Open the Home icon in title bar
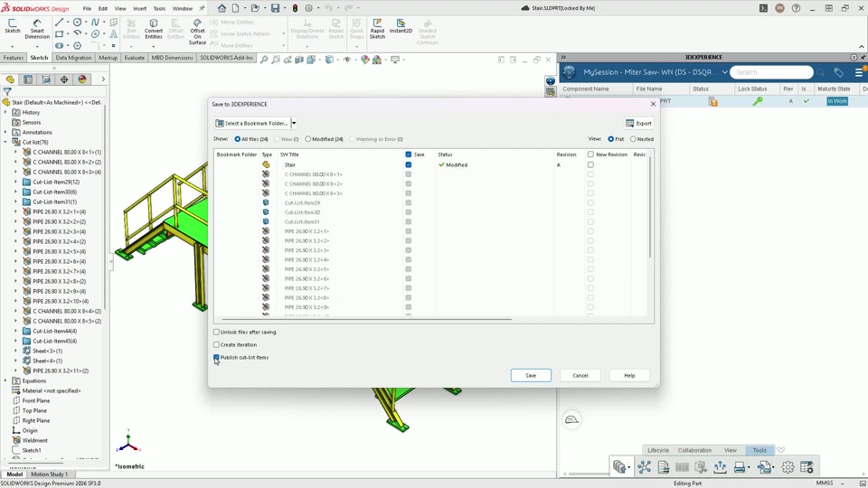The width and height of the screenshot is (868, 488). tap(222, 8)
